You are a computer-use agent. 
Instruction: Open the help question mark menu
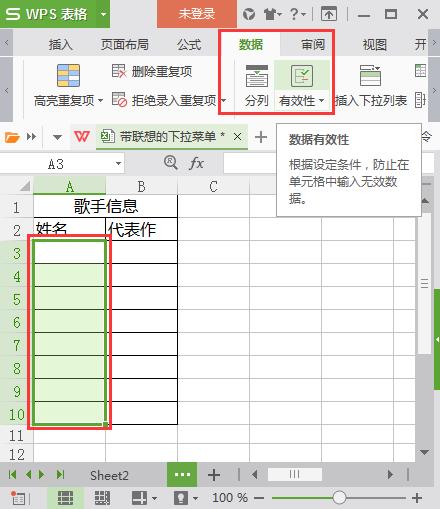[295, 14]
